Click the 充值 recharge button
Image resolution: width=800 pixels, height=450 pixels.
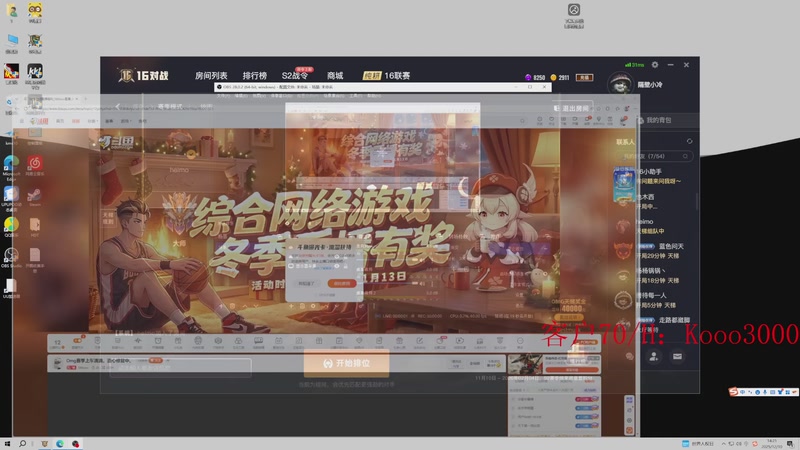pyautogui.click(x=584, y=78)
